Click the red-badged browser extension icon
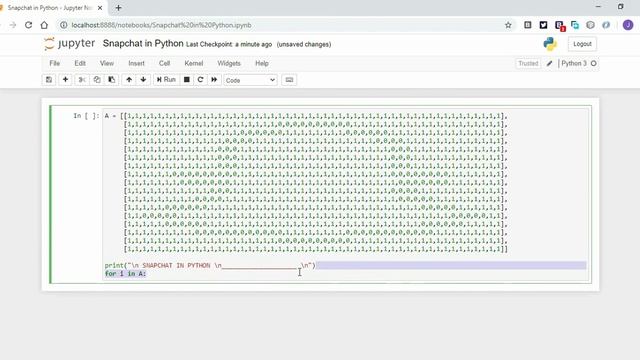This screenshot has height=360, width=640. (x=559, y=26)
